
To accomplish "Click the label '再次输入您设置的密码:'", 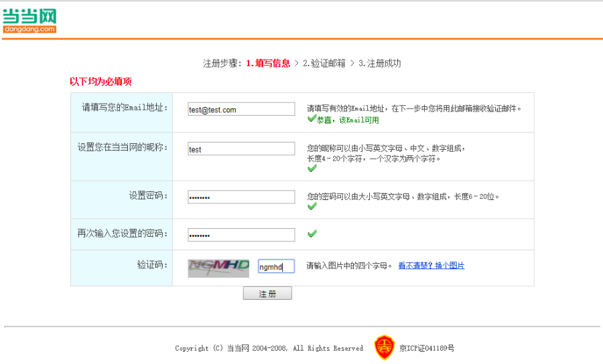I will (x=123, y=233).
